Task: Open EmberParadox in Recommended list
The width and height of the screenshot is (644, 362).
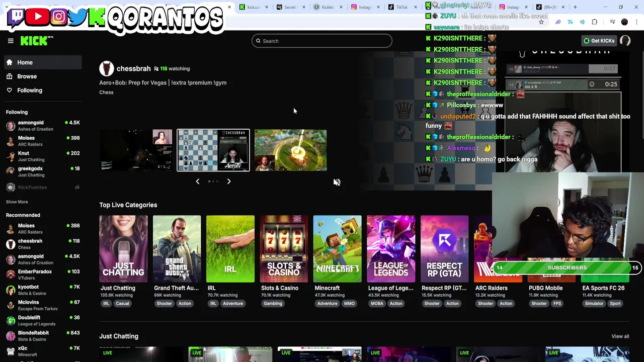Action: point(43,275)
